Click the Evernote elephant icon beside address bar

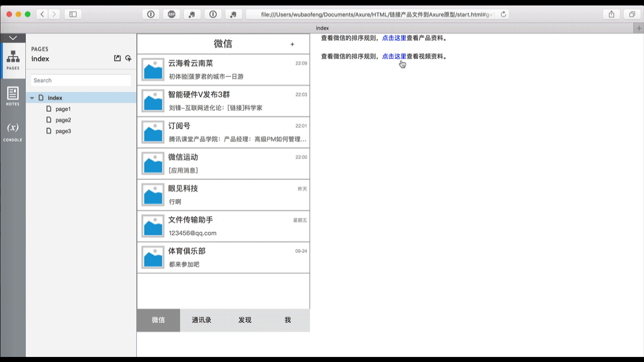[x=234, y=15]
